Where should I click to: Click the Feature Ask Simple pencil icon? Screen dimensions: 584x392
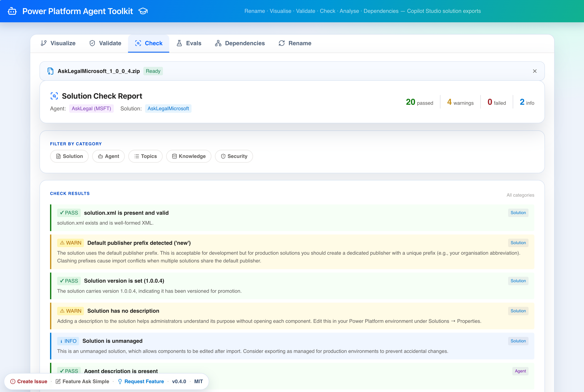tap(58, 381)
